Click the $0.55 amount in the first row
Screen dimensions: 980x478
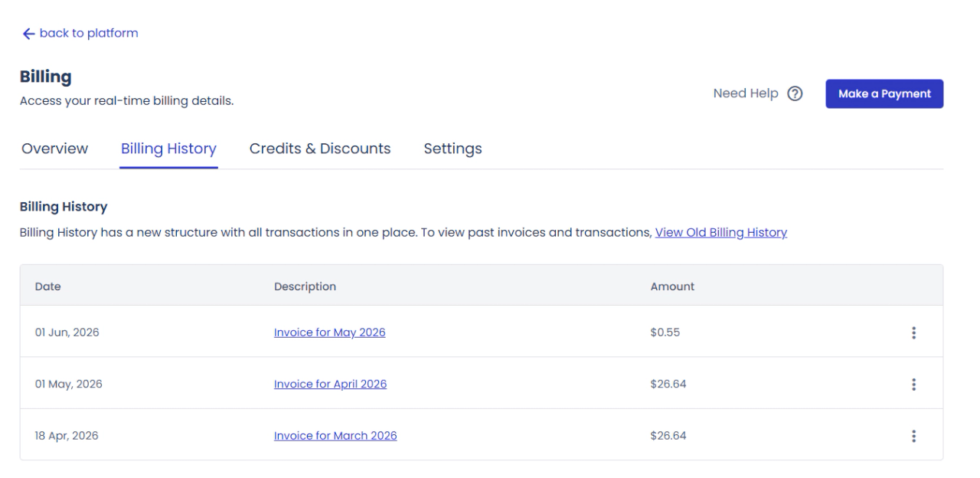click(665, 332)
